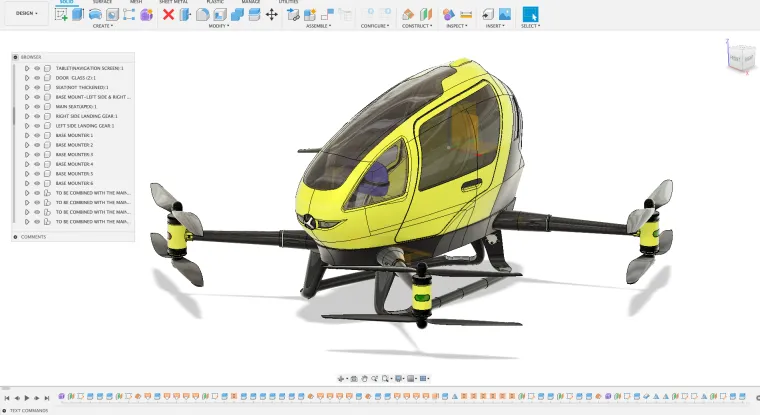
Task: Activate the Move/Copy arrows tool
Action: (271, 14)
